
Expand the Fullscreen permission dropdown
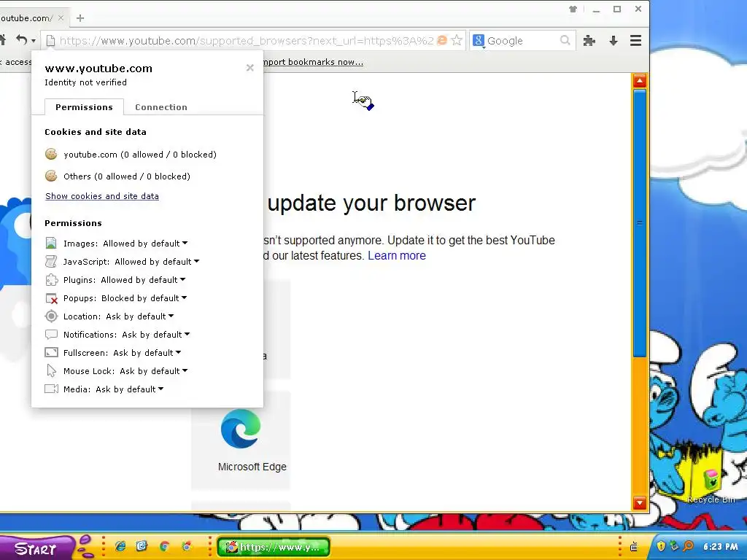coord(178,353)
